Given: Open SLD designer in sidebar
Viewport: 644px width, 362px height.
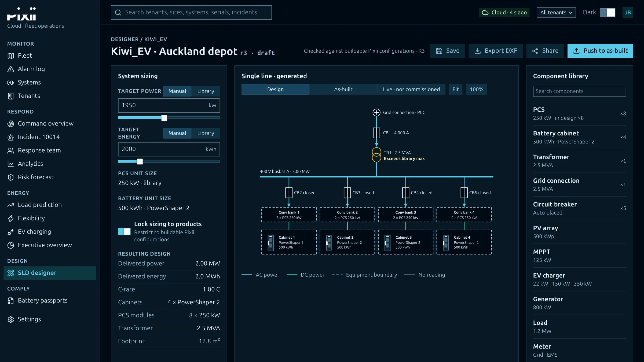Looking at the screenshot, I should coord(50,273).
